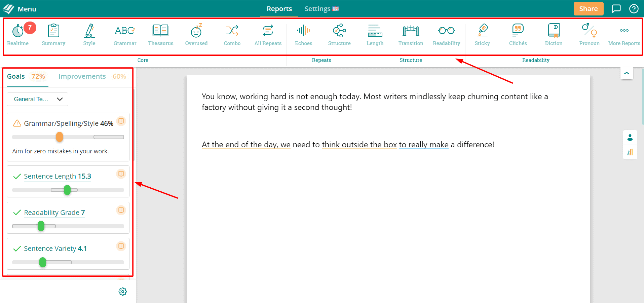Viewport: 644px width, 303px height.
Task: Run the Echoes report
Action: coord(303,35)
